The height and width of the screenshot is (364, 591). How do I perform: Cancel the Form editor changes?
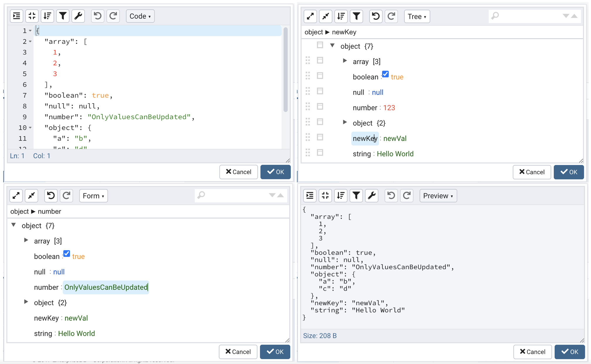238,352
